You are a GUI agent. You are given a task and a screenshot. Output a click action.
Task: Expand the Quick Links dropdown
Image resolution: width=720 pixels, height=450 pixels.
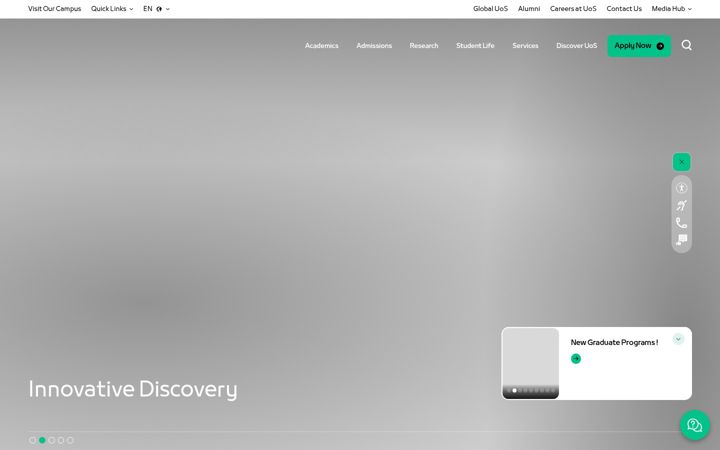click(x=112, y=9)
